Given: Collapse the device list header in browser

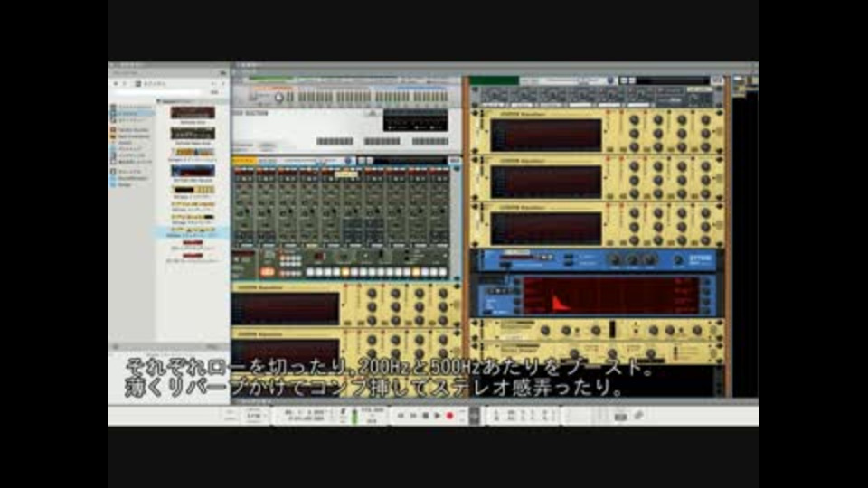Looking at the screenshot, I should 159,101.
